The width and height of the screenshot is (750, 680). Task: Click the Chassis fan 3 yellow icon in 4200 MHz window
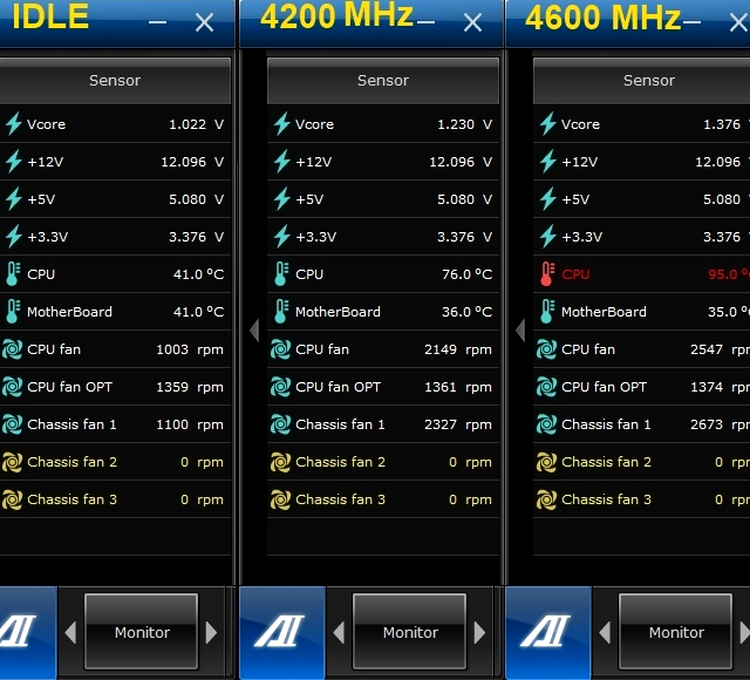tap(281, 500)
